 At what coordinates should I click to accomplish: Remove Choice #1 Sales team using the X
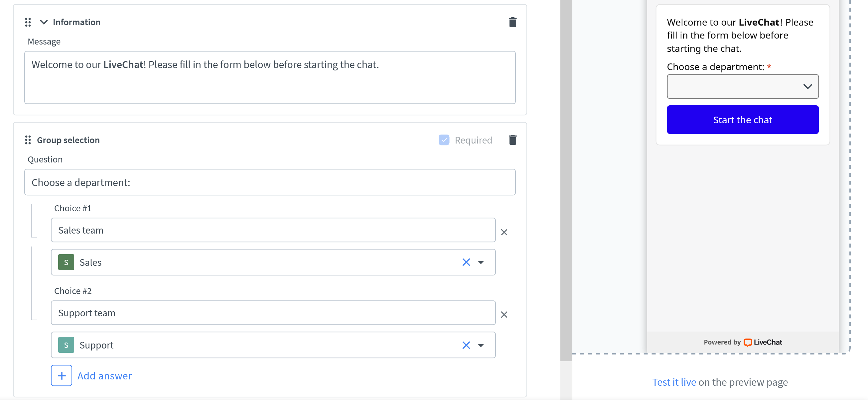[504, 232]
